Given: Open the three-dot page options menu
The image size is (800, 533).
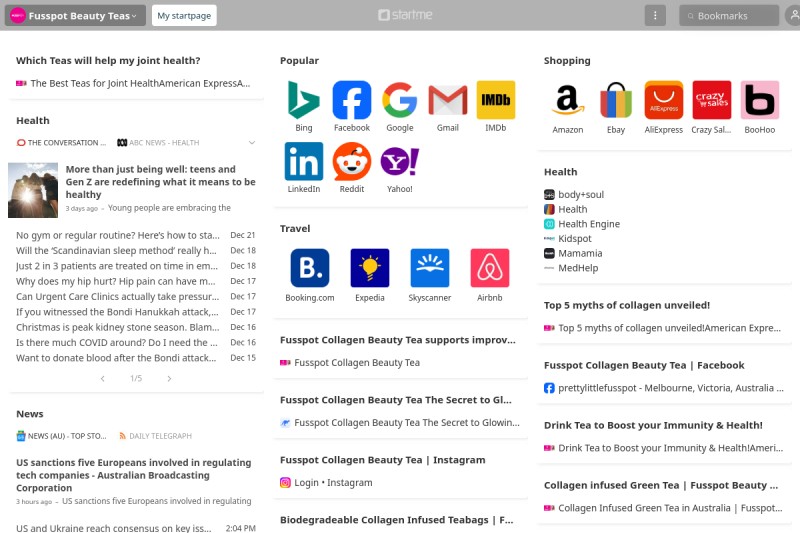Looking at the screenshot, I should point(655,15).
